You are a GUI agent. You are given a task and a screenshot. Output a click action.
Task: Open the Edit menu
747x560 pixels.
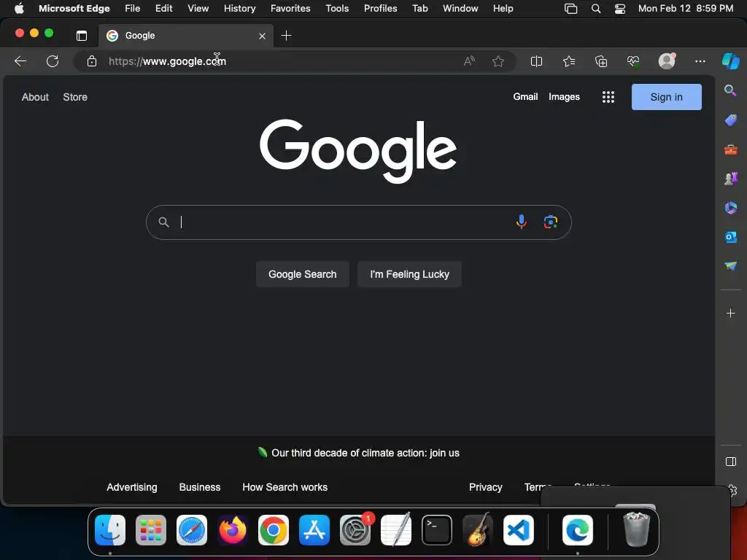click(x=163, y=9)
